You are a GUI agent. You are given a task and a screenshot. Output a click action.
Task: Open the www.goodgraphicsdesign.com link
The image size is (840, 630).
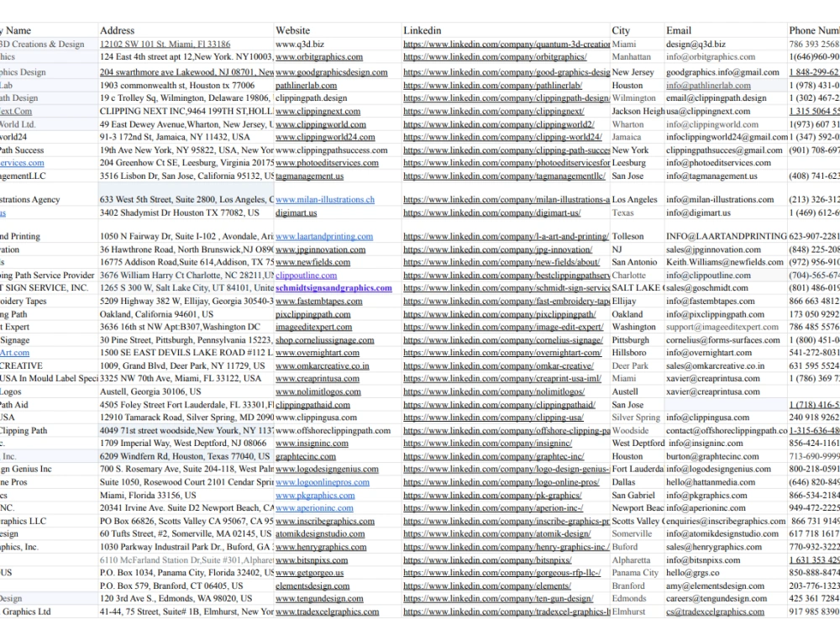point(331,71)
